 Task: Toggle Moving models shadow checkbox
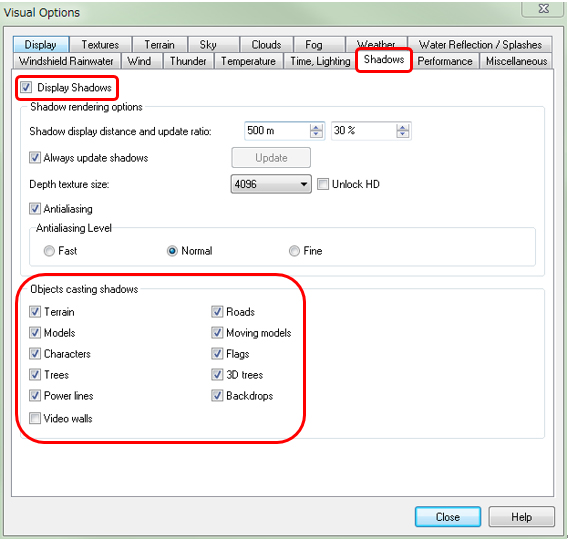(217, 332)
